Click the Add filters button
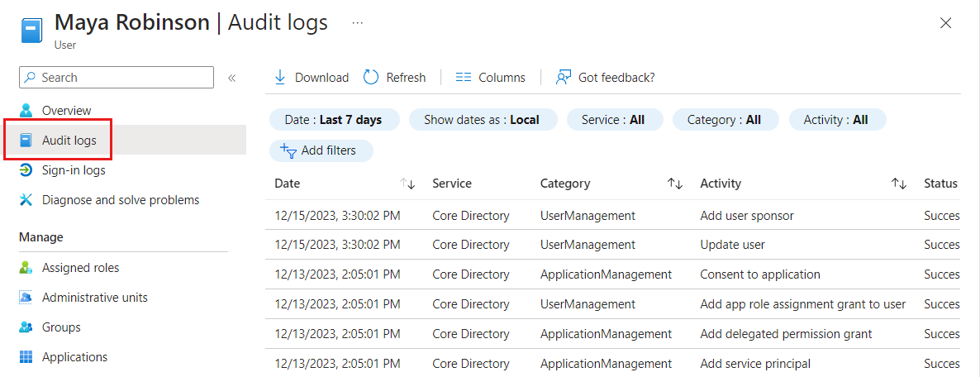This screenshot has height=377, width=980. (x=321, y=150)
